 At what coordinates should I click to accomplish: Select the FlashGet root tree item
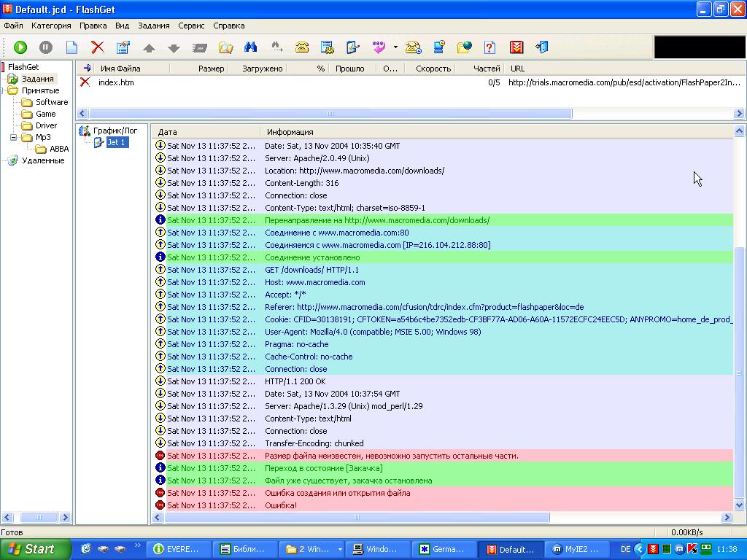[23, 67]
